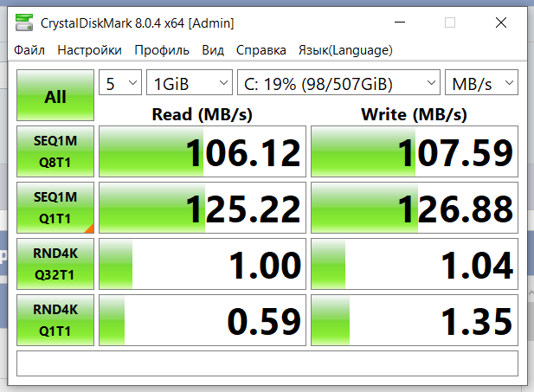
Task: Run the SEQ1M Q8T1 test
Action: pos(55,151)
